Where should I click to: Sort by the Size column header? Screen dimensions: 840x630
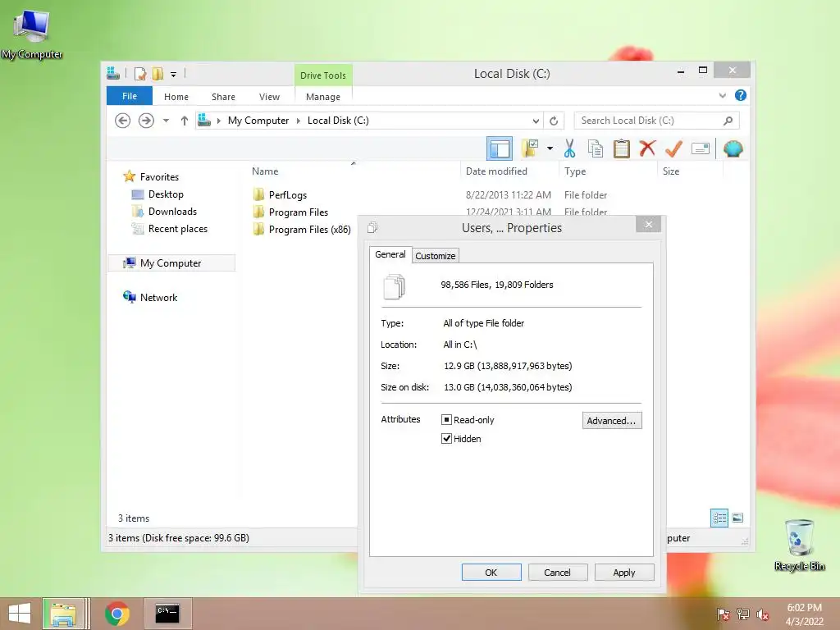671,171
